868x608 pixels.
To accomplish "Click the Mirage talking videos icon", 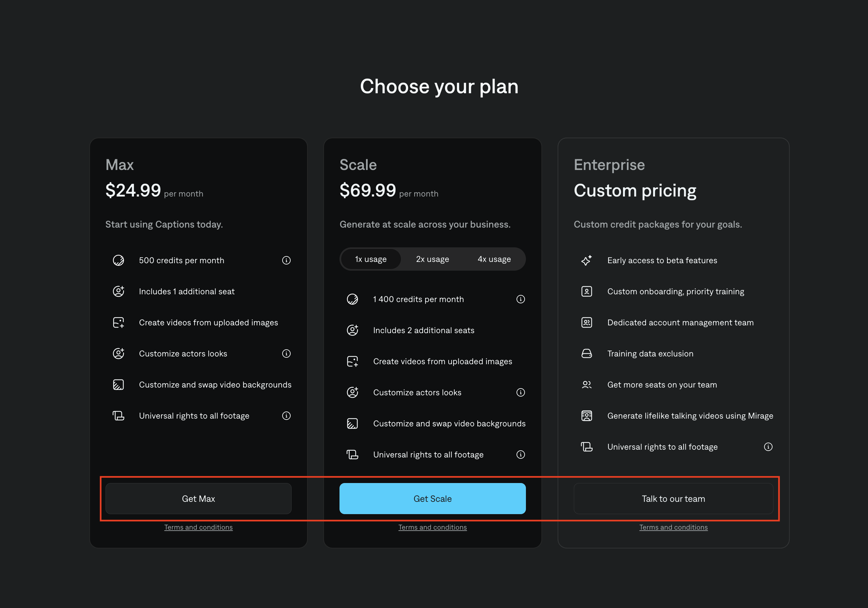I will [x=586, y=416].
